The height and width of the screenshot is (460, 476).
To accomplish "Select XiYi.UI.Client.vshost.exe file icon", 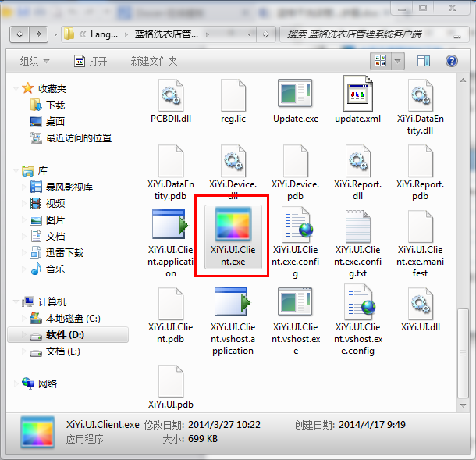I will (295, 302).
